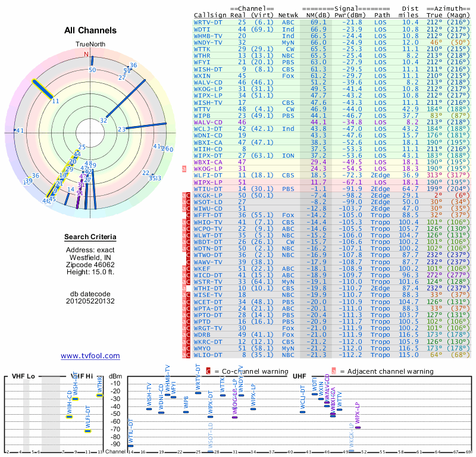Select WLIO-DT callsign in the last table row
The width and height of the screenshot is (476, 457).
(x=208, y=355)
